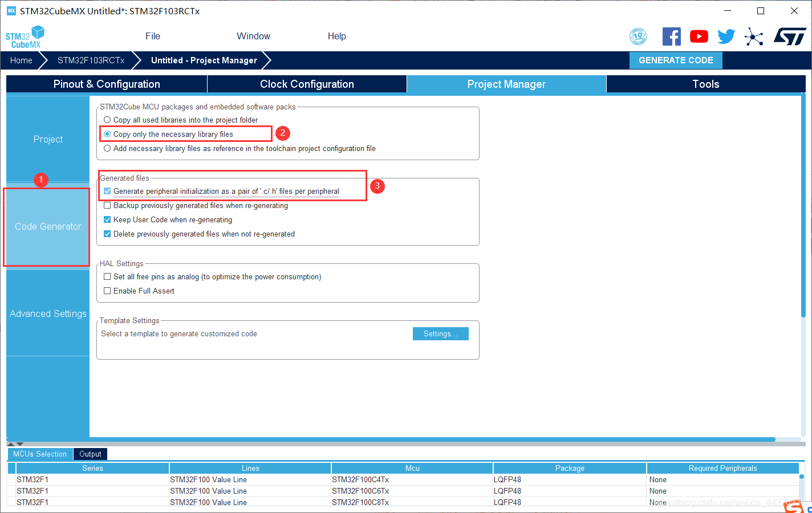Click the MX app icon in title bar

point(11,11)
